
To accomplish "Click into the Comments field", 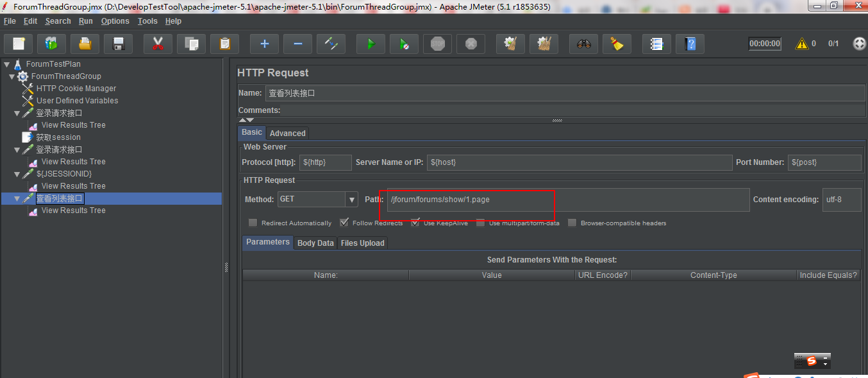I will (x=574, y=110).
